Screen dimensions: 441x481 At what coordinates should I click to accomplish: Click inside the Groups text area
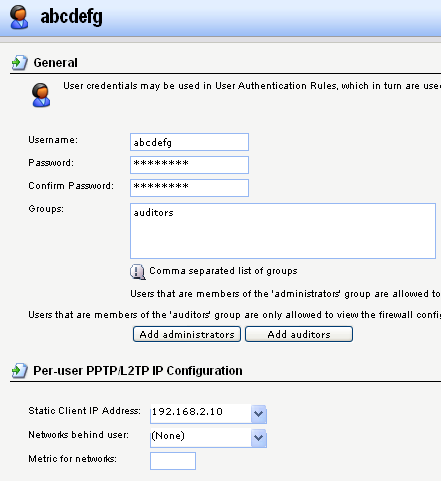pyautogui.click(x=283, y=231)
